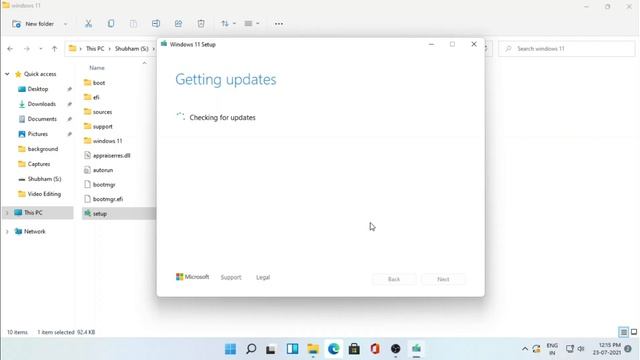Switch to details view in status bar
The width and height of the screenshot is (640, 360).
[x=623, y=332]
